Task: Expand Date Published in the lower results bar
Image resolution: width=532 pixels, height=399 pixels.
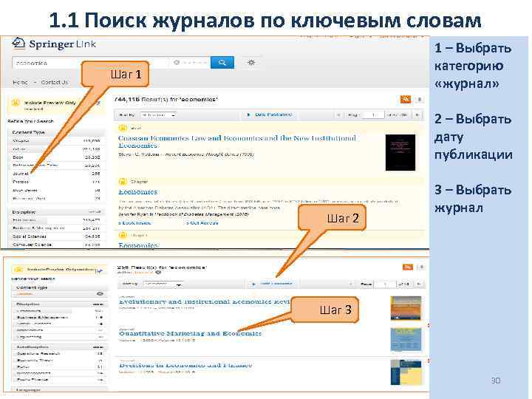Action: 272,284
